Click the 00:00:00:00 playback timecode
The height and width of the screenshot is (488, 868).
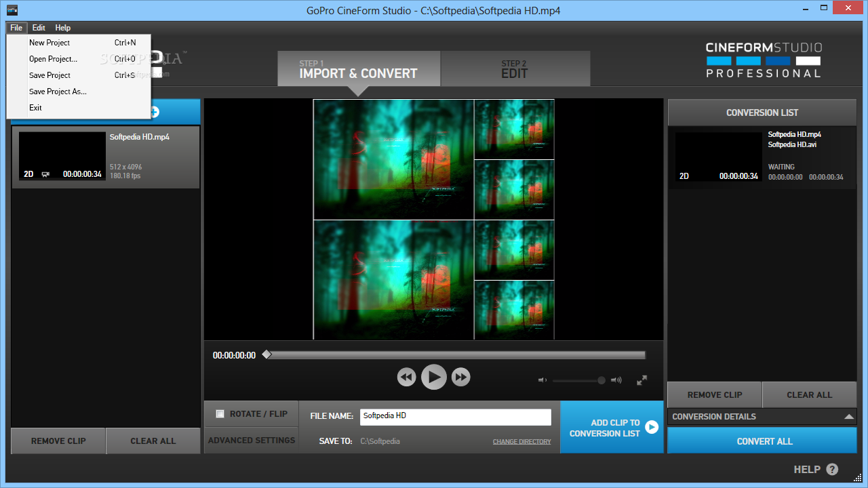pos(234,355)
